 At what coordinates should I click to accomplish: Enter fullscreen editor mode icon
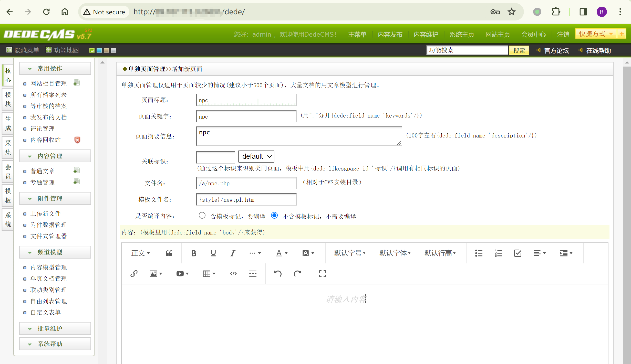[x=322, y=274]
